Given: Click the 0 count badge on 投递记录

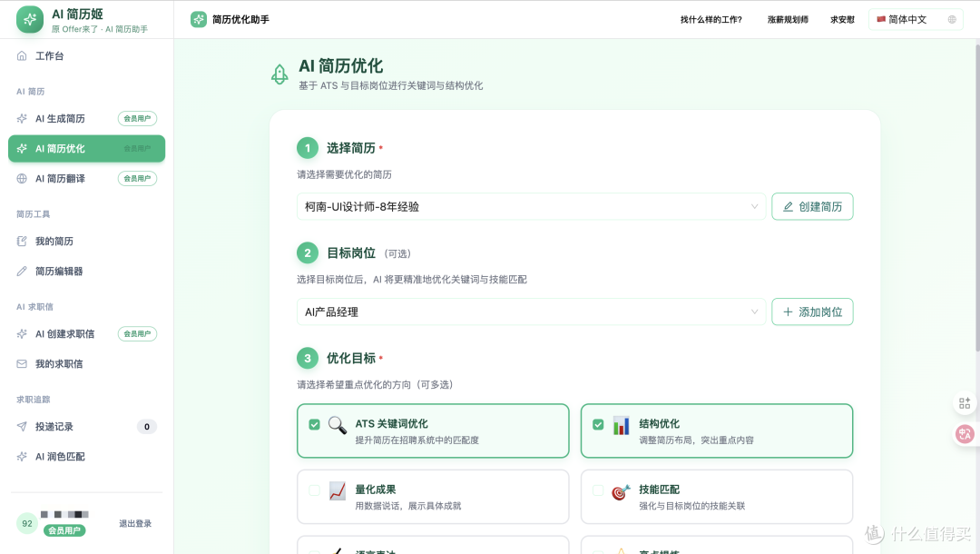Looking at the screenshot, I should pyautogui.click(x=147, y=427).
